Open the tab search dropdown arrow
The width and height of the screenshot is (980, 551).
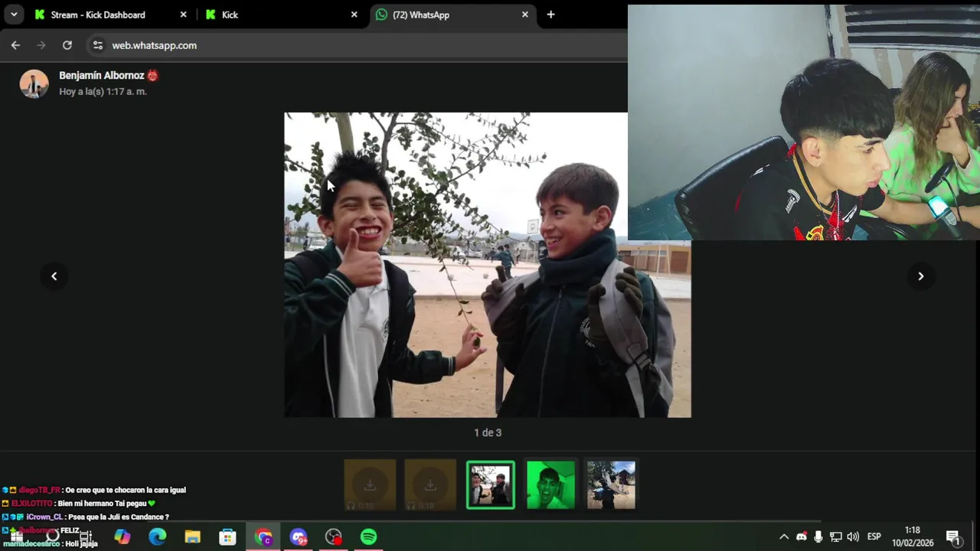coord(14,15)
